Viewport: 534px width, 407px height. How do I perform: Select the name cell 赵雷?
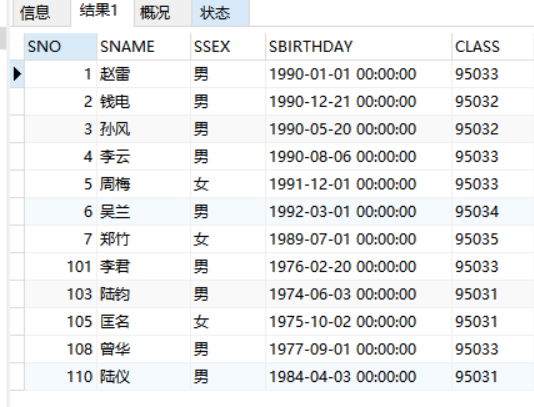tap(144, 74)
